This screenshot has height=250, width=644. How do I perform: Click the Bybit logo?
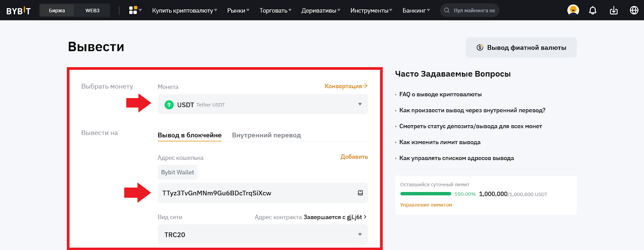point(19,11)
